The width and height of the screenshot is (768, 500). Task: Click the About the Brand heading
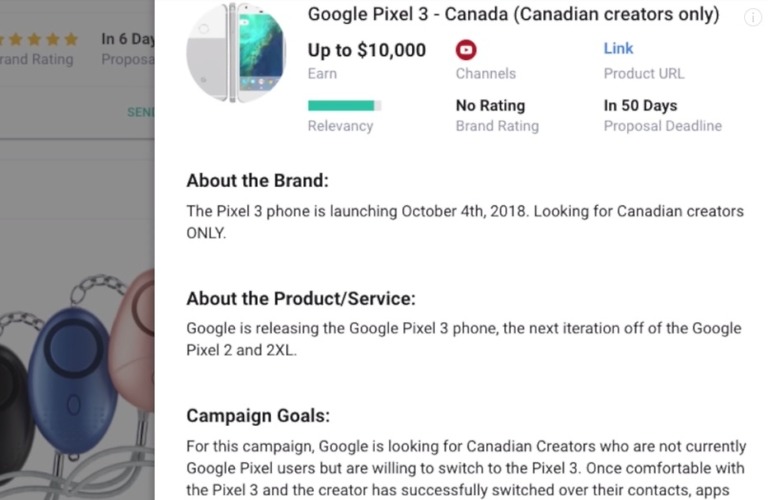pos(257,181)
